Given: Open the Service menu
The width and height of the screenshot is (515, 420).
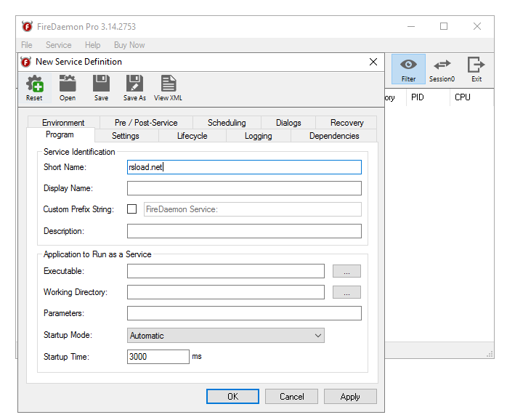Looking at the screenshot, I should pyautogui.click(x=58, y=45).
